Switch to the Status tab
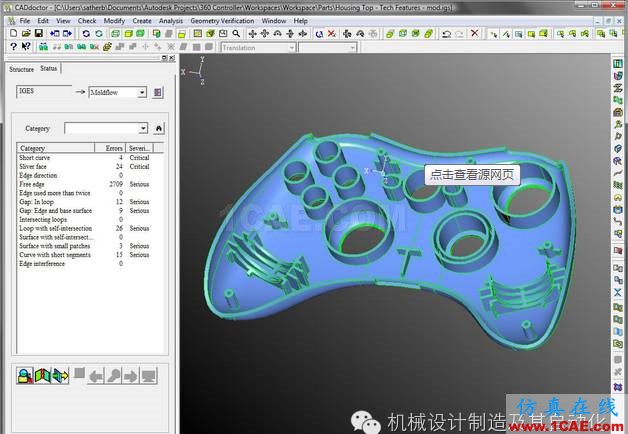This screenshot has height=434, width=628. click(x=48, y=68)
